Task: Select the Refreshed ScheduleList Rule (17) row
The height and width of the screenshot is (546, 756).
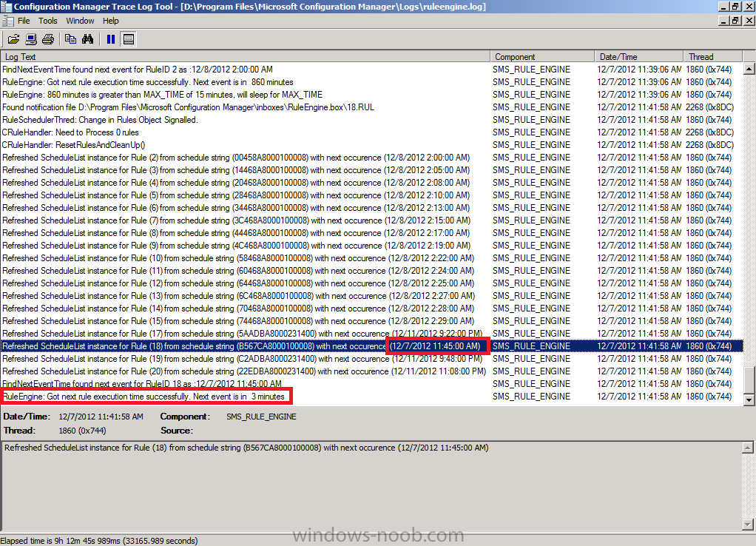Action: [x=372, y=333]
